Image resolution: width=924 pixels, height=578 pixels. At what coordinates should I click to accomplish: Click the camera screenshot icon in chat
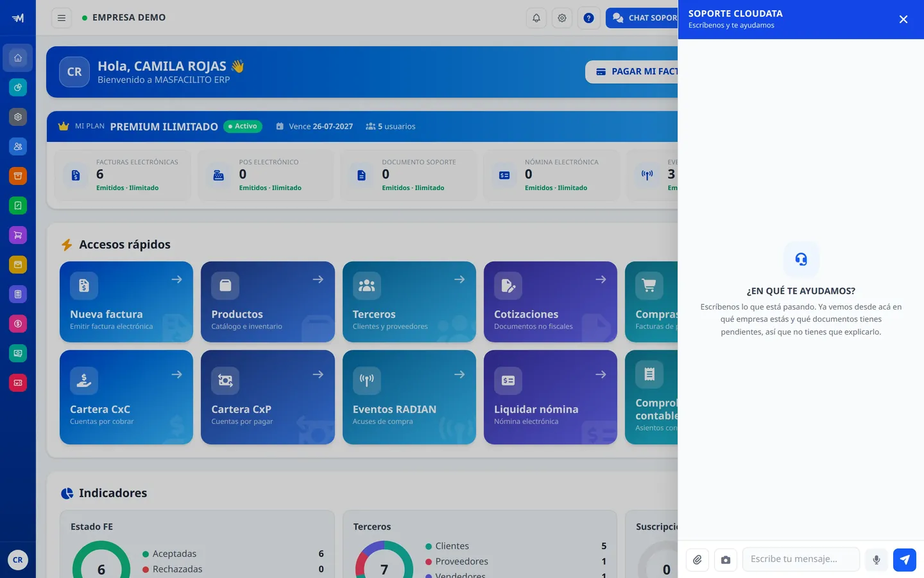point(726,560)
